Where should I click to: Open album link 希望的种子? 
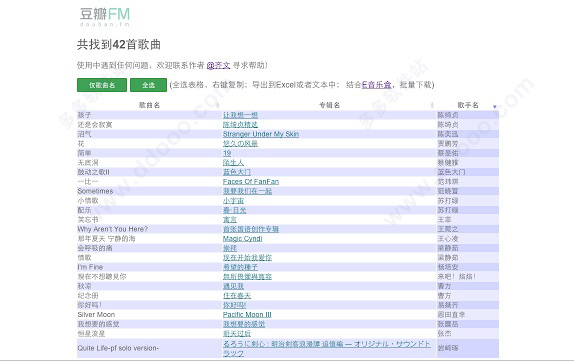coord(240,267)
